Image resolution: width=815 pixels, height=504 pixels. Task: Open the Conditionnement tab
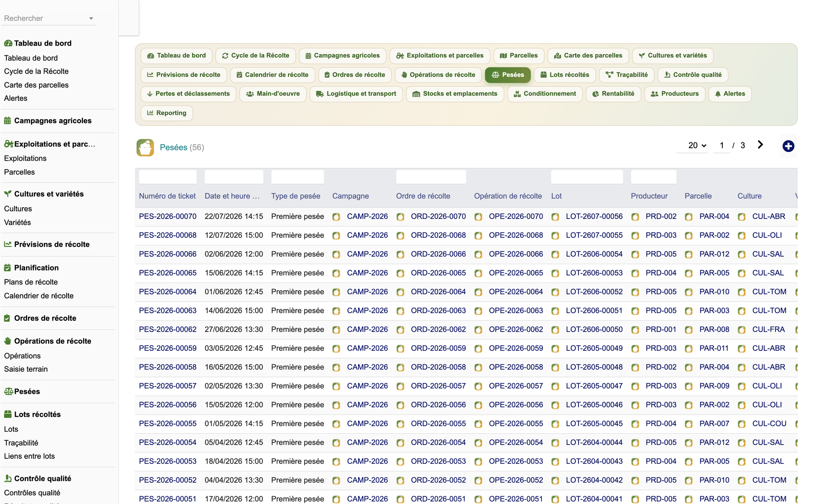(545, 94)
